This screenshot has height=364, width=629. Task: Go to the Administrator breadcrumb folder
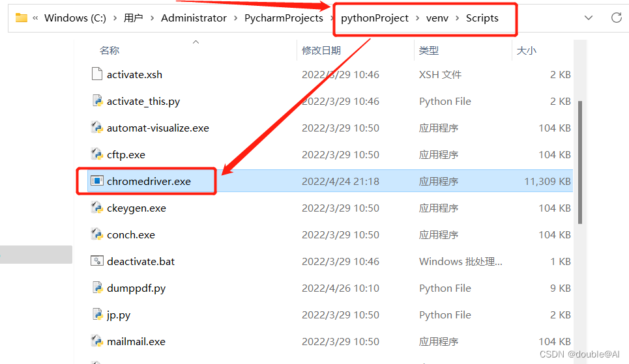point(194,18)
